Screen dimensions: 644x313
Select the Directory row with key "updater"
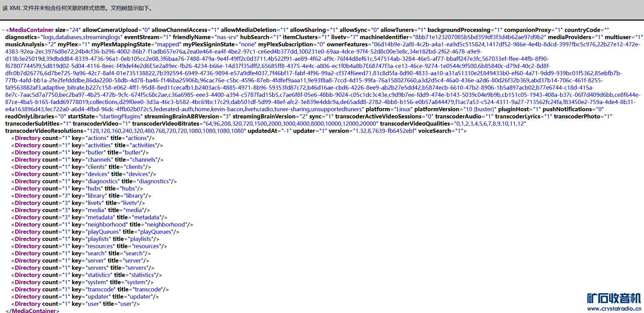click(x=85, y=297)
